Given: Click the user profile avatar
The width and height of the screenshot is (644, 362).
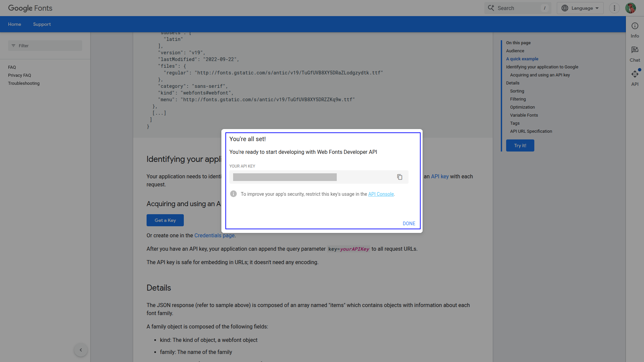Looking at the screenshot, I should (x=631, y=8).
